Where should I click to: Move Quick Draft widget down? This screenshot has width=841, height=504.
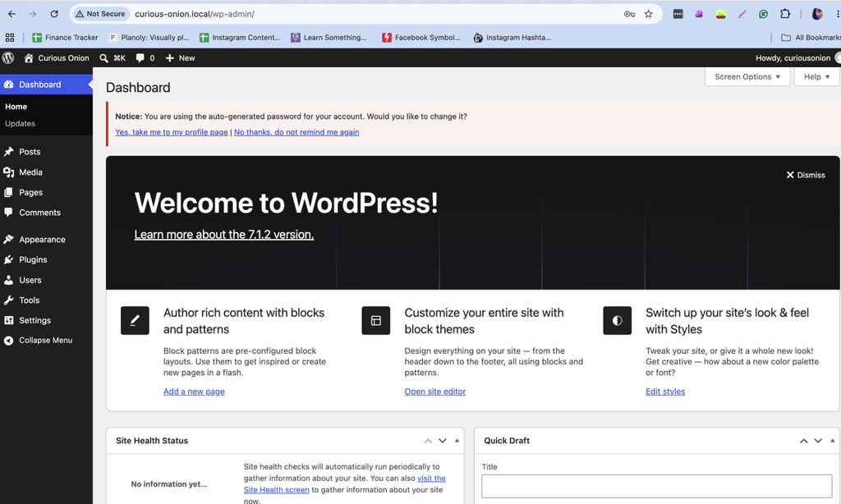pyautogui.click(x=818, y=441)
